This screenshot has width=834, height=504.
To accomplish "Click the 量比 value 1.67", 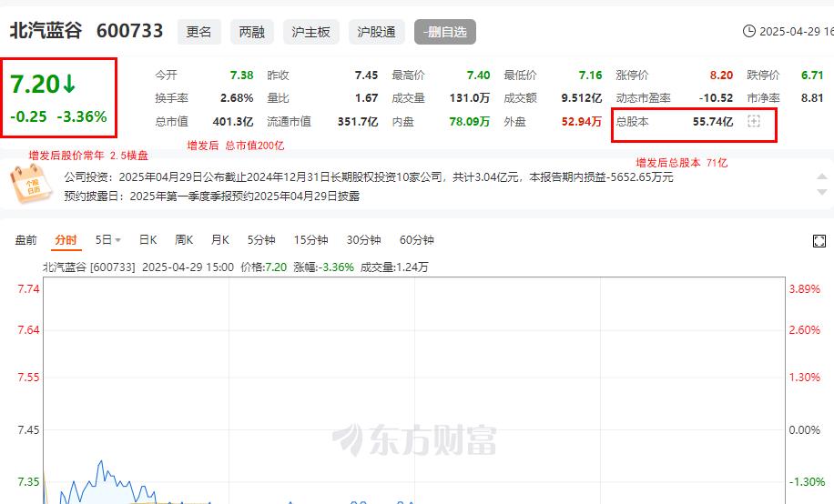I will pyautogui.click(x=367, y=98).
